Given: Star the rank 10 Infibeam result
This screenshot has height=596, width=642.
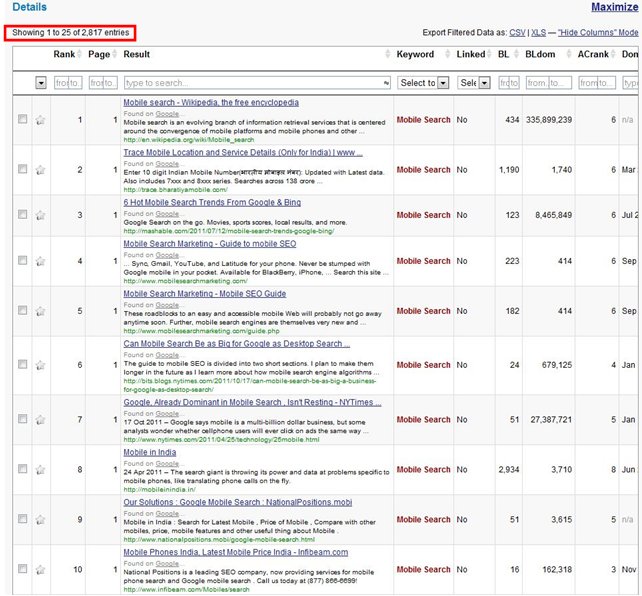Looking at the screenshot, I should [x=41, y=569].
